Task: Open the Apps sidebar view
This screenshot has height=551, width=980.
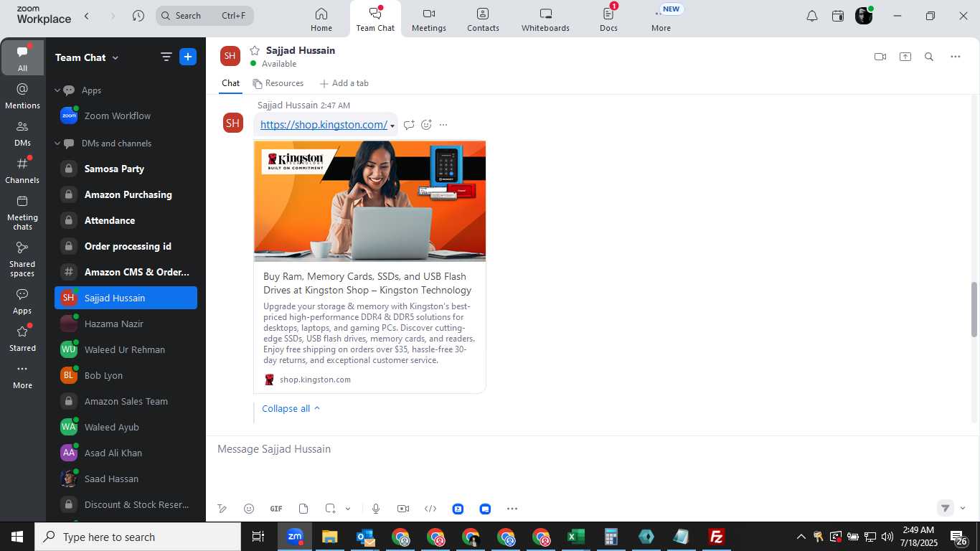Action: 22,301
